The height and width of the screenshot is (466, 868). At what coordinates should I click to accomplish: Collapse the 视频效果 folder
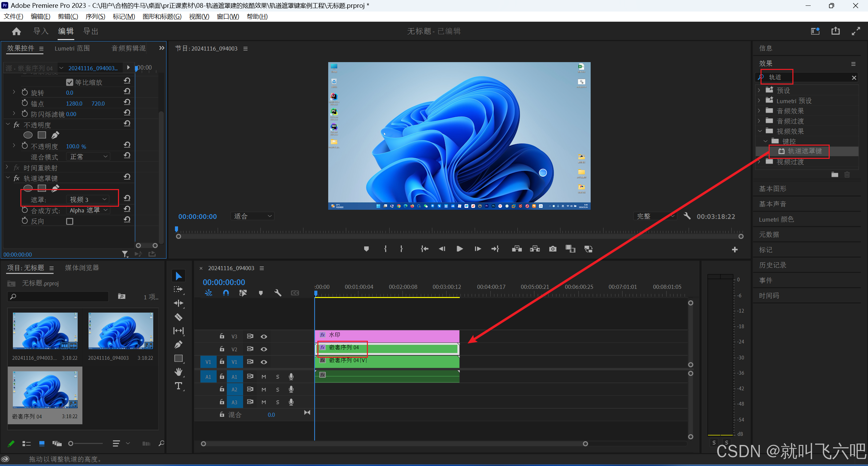click(x=760, y=131)
